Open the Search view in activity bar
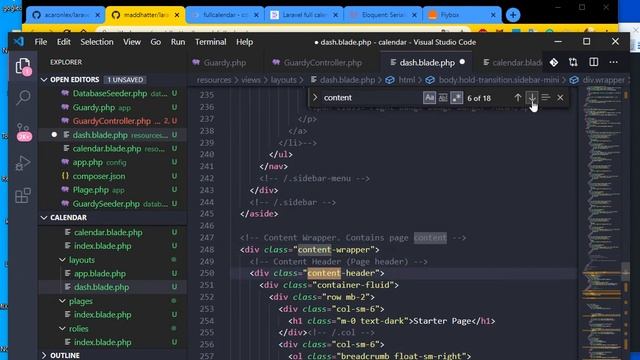The width and height of the screenshot is (640, 360). [23, 97]
